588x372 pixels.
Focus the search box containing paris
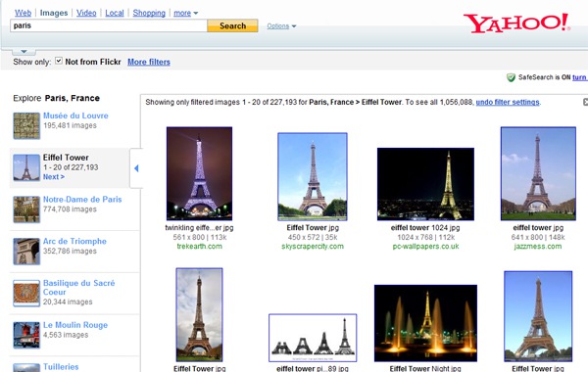[x=109, y=25]
